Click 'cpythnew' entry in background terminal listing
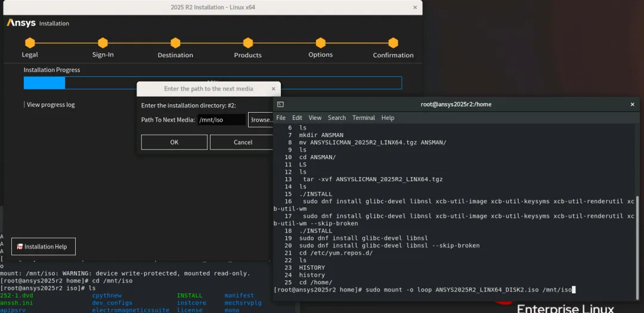 (107, 296)
